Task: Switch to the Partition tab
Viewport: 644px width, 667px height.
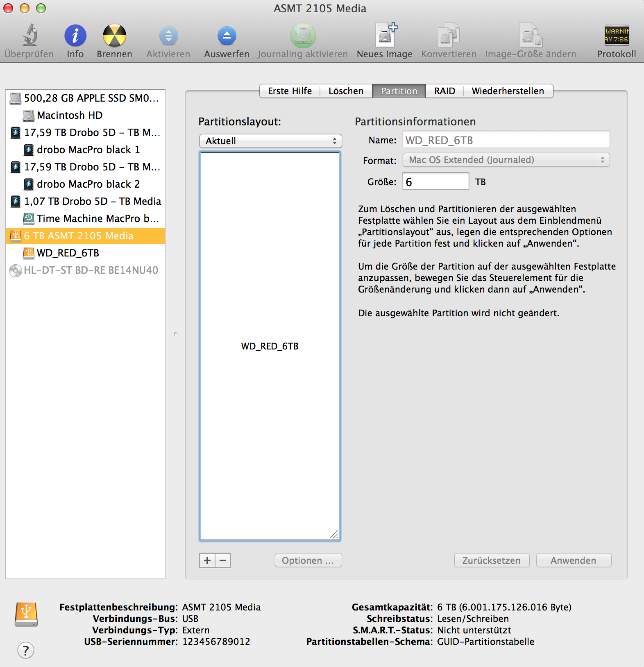Action: point(399,91)
